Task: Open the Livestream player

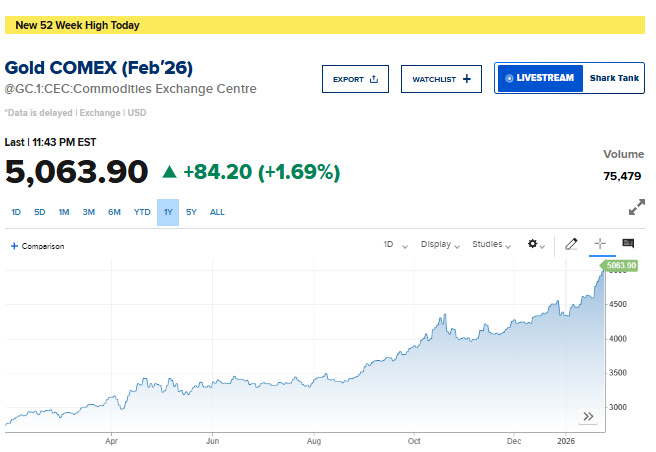Action: tap(540, 78)
